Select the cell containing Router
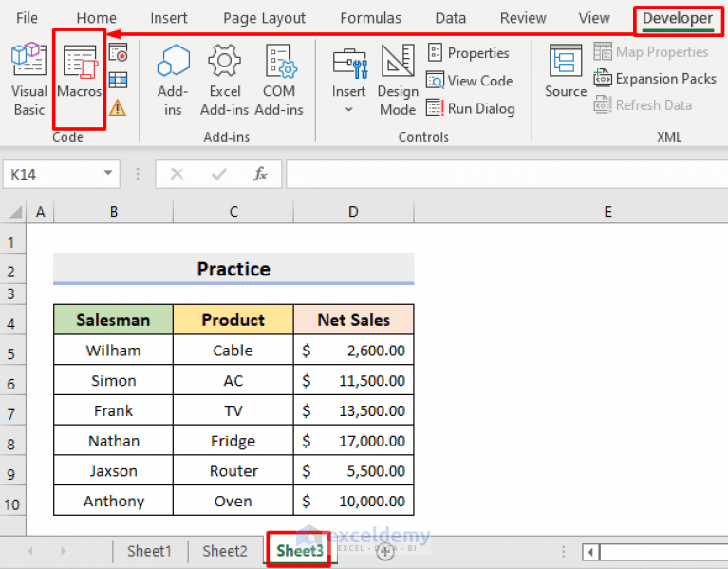 click(x=233, y=470)
